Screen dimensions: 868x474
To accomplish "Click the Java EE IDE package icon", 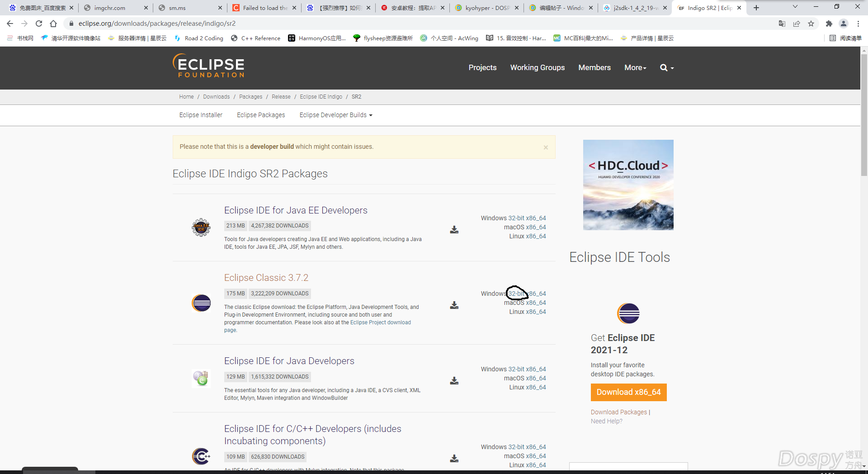I will 201,228.
